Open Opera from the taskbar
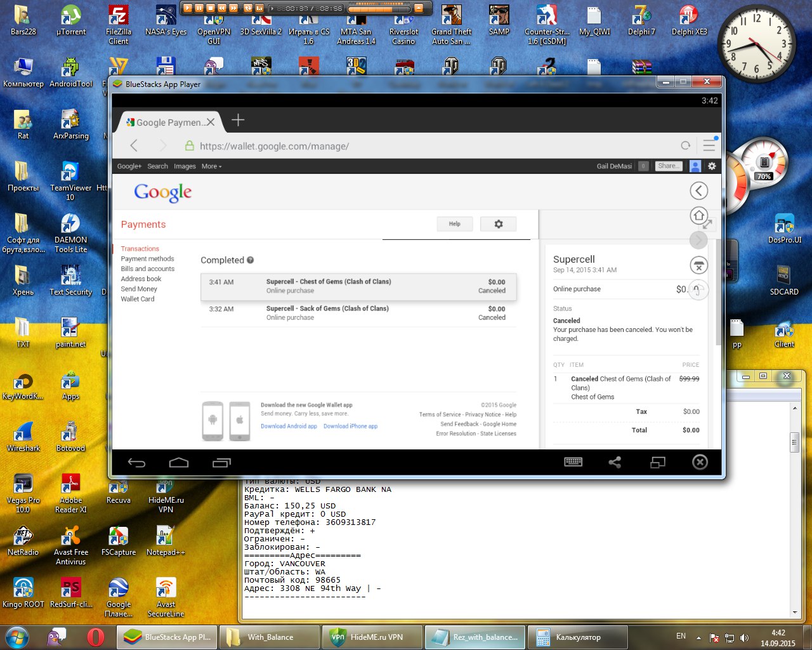Screen dimensions: 812x650 point(96,637)
